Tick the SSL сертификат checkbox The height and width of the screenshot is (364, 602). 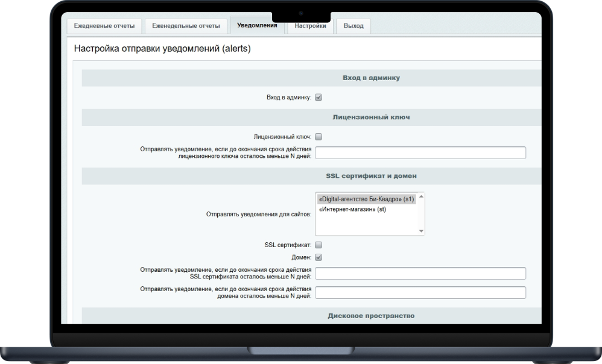tap(318, 245)
